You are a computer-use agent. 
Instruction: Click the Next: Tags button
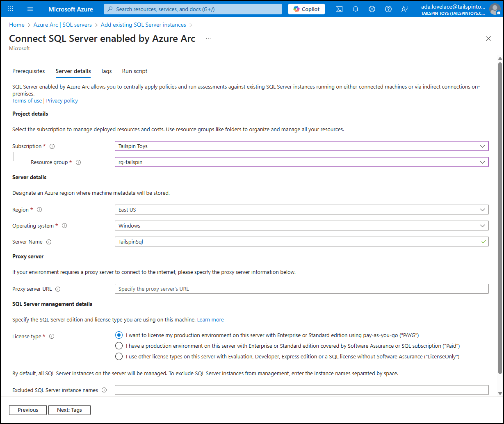69,410
